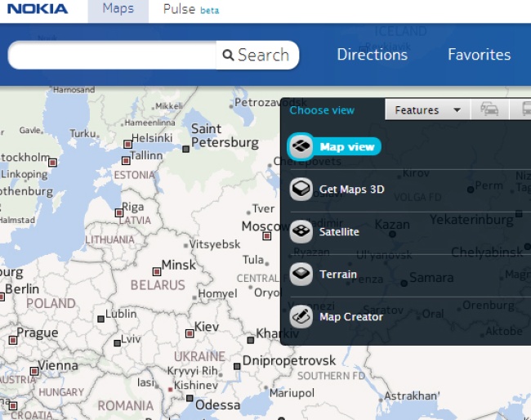Click the Map view icon

301,147
